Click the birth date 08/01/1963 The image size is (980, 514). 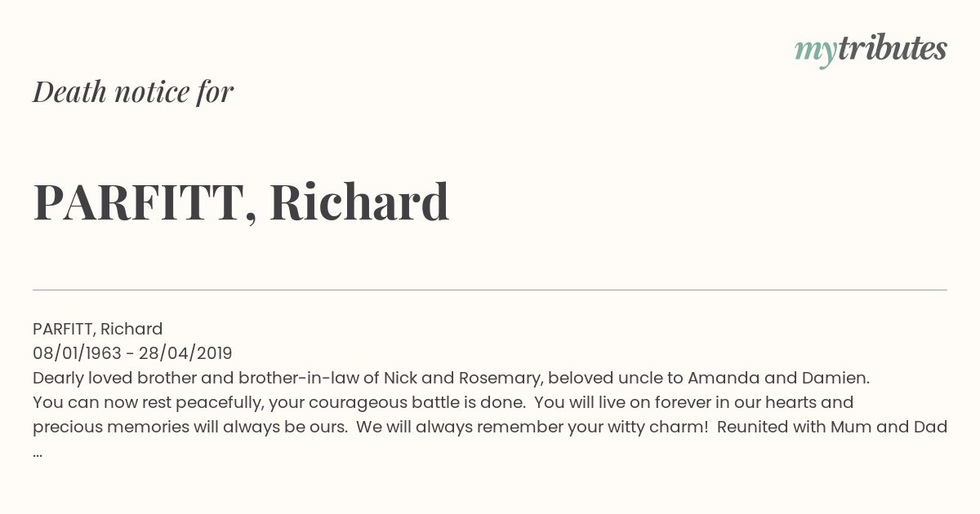pyautogui.click(x=77, y=353)
